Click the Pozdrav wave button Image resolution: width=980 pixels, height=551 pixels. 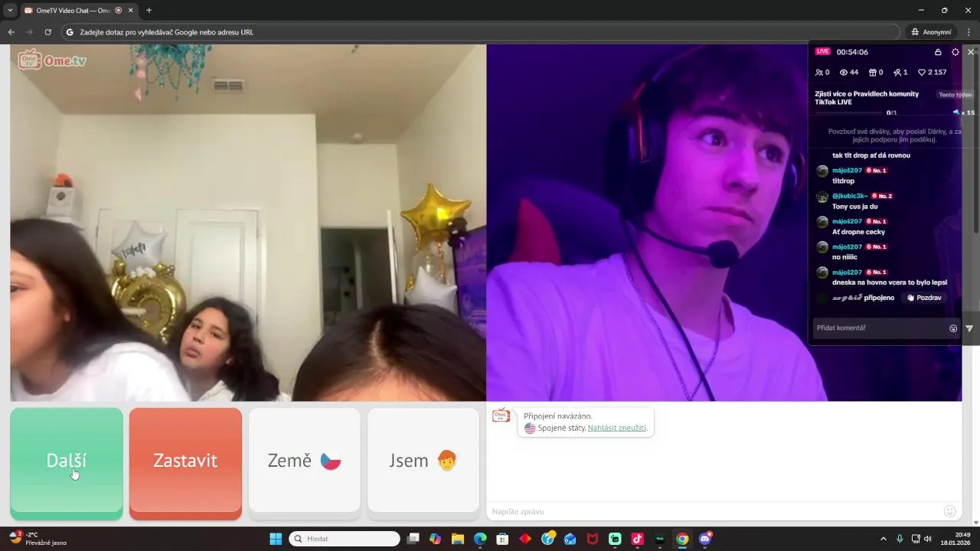pos(923,298)
